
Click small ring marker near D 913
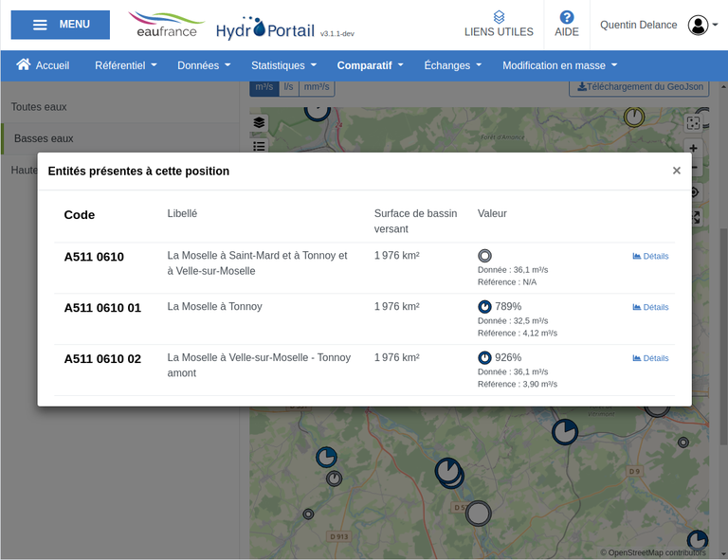(308, 515)
